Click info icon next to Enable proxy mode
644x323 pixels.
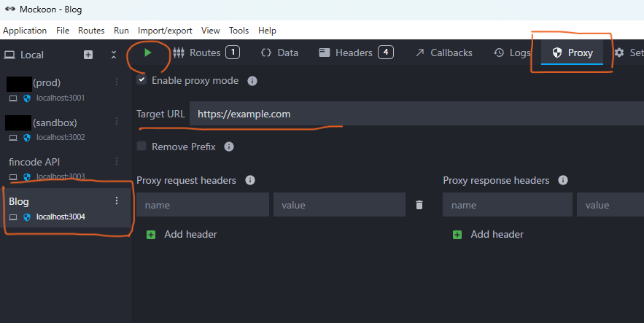point(252,81)
